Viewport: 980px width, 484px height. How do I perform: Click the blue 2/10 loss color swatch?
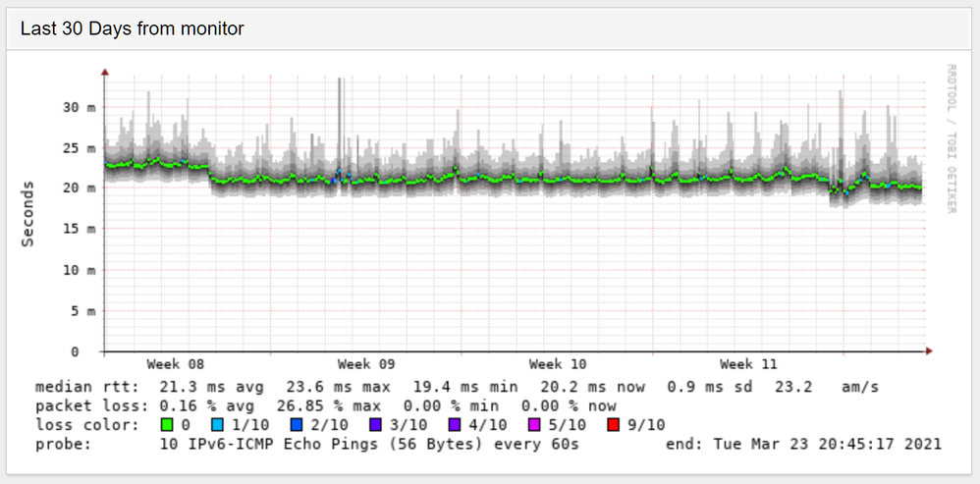pos(297,425)
